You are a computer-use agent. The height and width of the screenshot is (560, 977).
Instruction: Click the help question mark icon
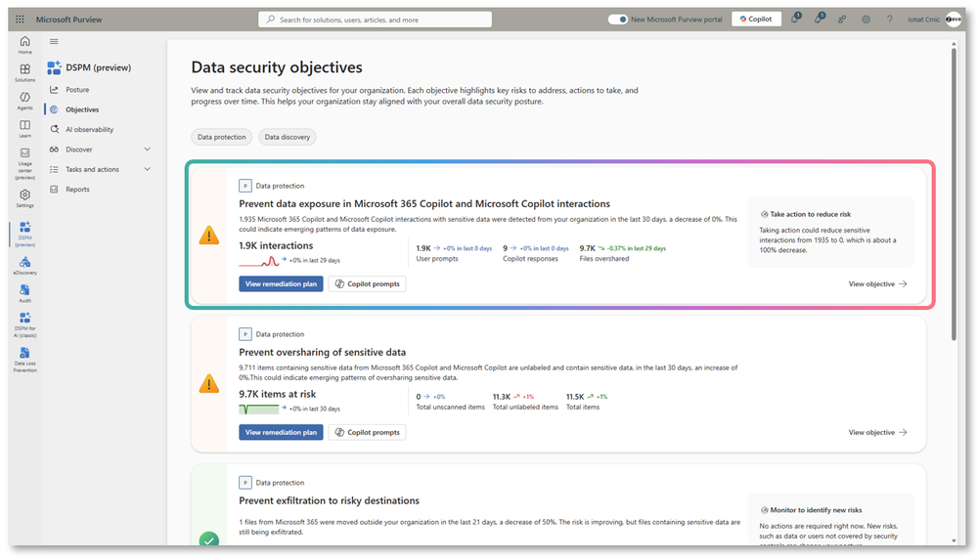click(889, 20)
